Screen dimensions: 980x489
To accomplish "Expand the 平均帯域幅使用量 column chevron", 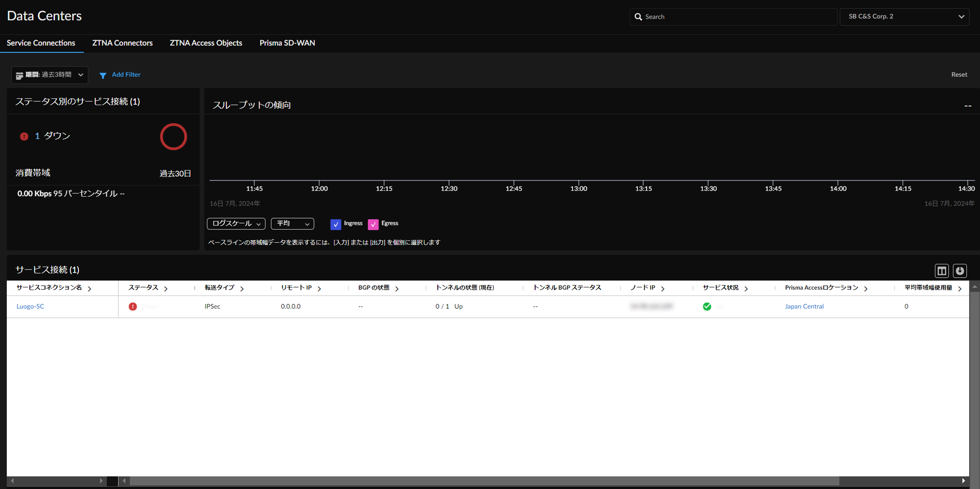I will coord(960,289).
